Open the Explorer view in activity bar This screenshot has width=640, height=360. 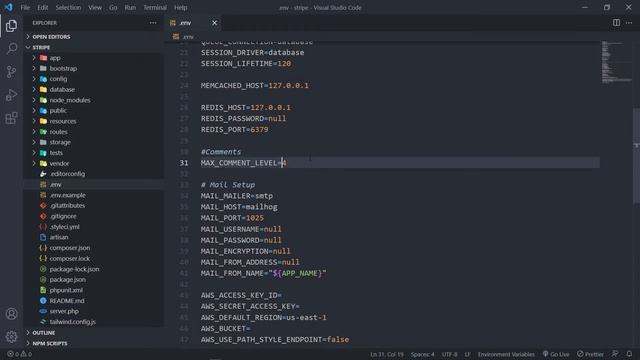pyautogui.click(x=11, y=26)
